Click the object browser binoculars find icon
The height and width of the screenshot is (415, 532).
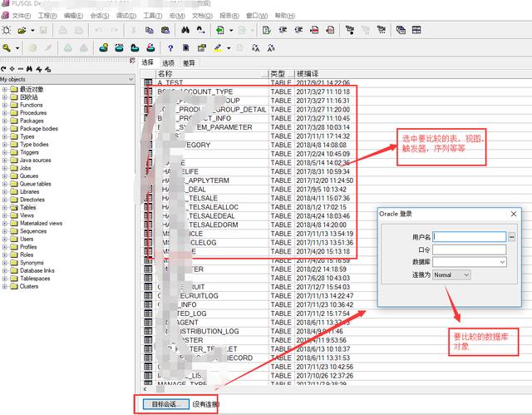(30, 69)
